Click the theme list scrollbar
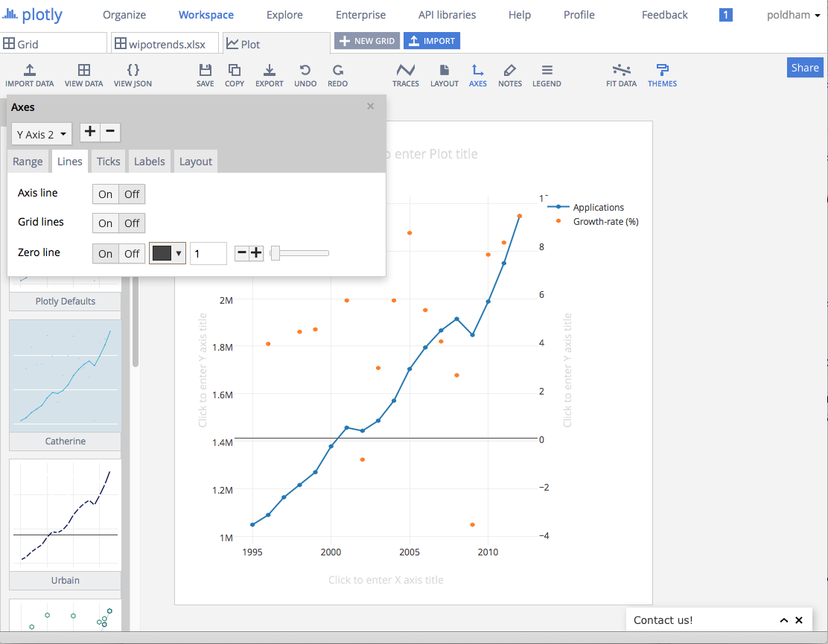This screenshot has width=828, height=644. (x=136, y=322)
